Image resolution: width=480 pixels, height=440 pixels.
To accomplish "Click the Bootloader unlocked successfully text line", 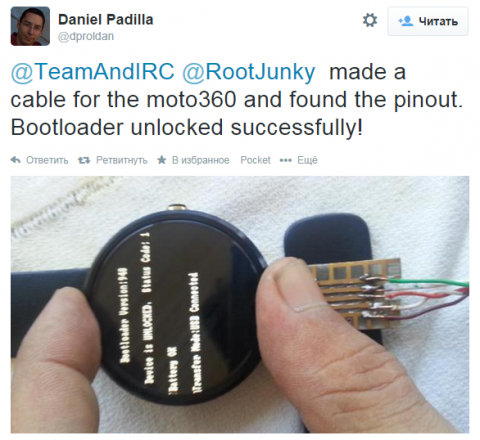I will 187,128.
